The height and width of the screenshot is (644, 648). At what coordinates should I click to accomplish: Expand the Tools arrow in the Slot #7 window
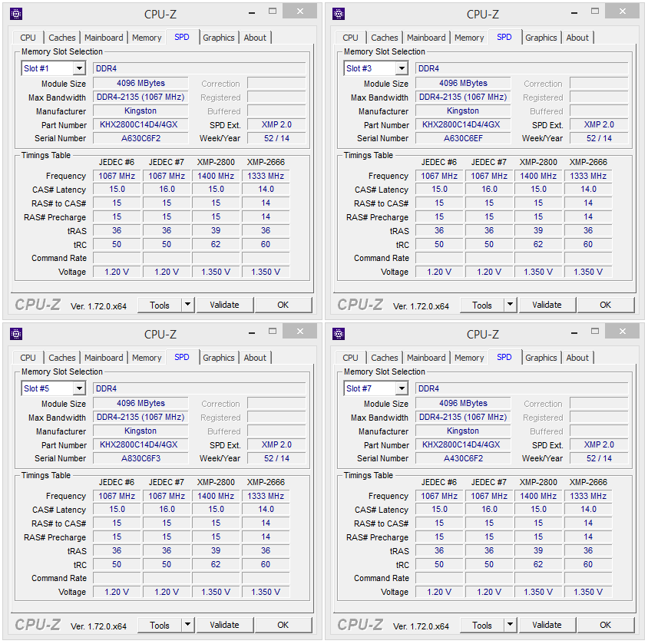tap(510, 625)
